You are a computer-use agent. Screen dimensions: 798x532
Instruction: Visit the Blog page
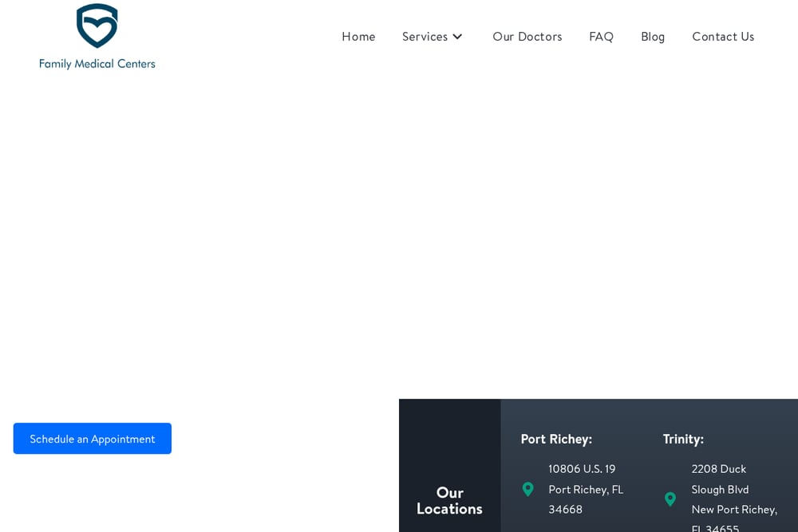click(x=653, y=37)
